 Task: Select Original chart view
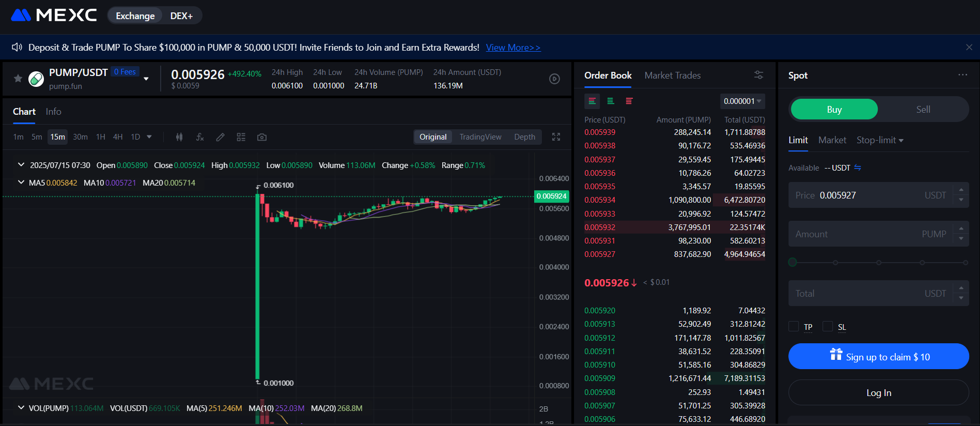pos(433,137)
